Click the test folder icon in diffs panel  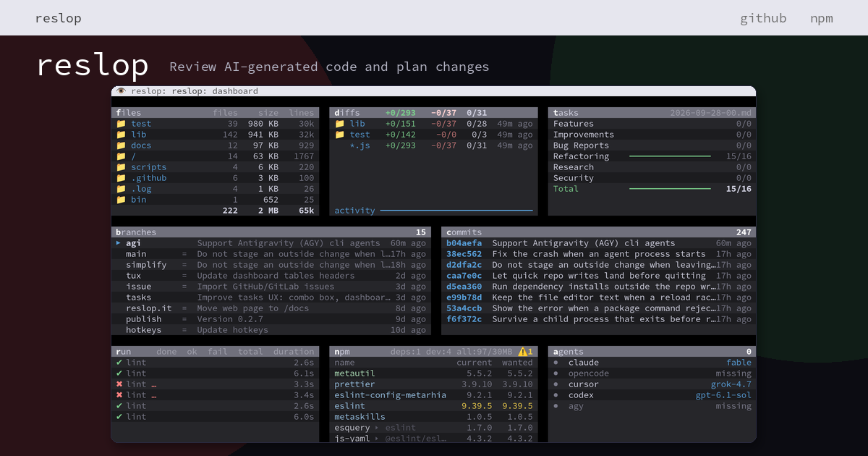point(339,135)
